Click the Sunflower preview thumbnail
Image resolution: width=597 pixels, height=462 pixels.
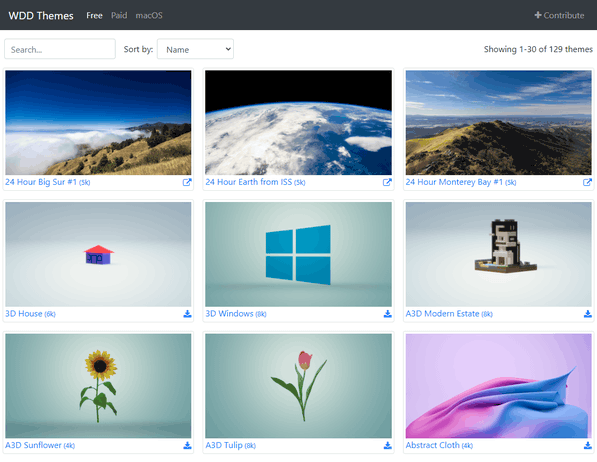98,386
